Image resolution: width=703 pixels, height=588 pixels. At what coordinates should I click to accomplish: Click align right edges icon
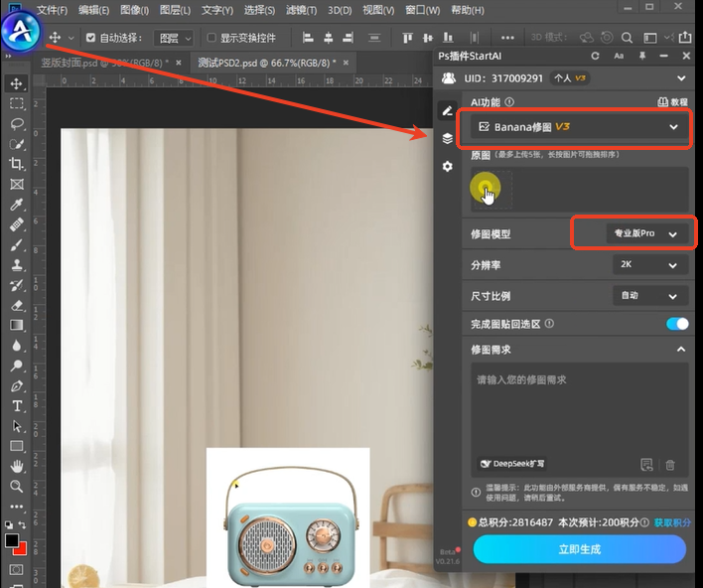tap(348, 38)
